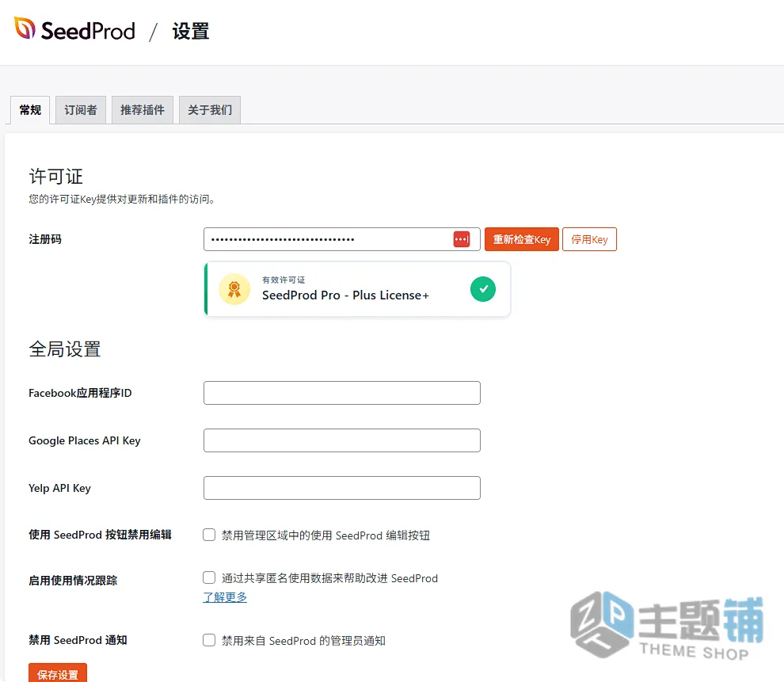Image resolution: width=784 pixels, height=682 pixels.
Task: Click the 停用Key button
Action: point(589,239)
